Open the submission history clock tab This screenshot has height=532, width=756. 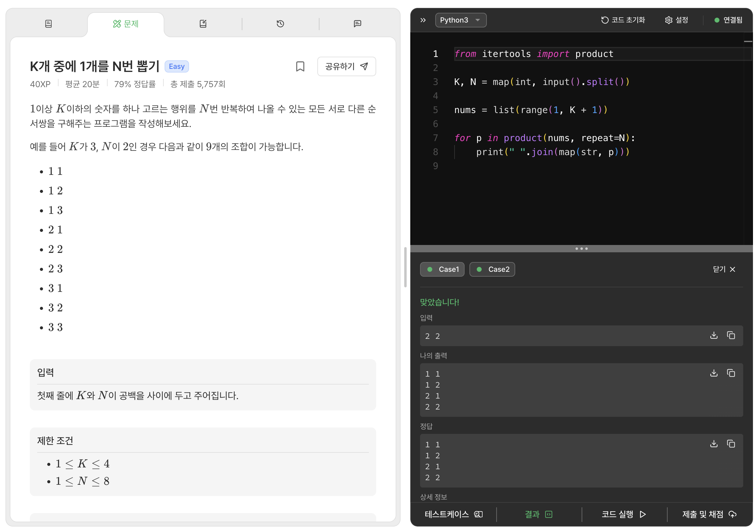(x=280, y=24)
